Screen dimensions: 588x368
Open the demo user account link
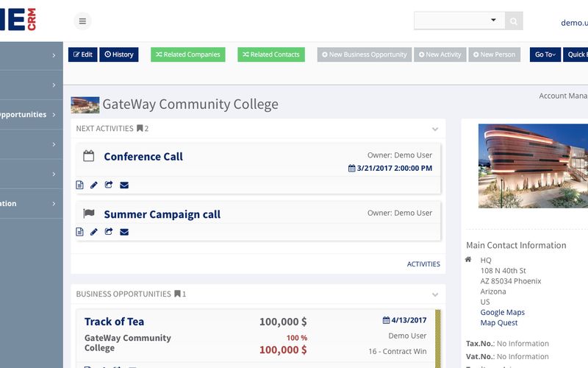coord(574,23)
